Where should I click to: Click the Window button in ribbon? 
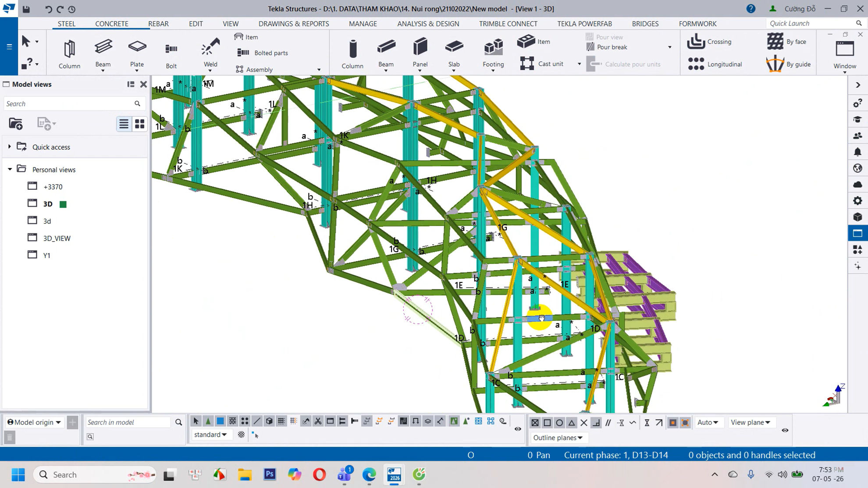coord(845,55)
